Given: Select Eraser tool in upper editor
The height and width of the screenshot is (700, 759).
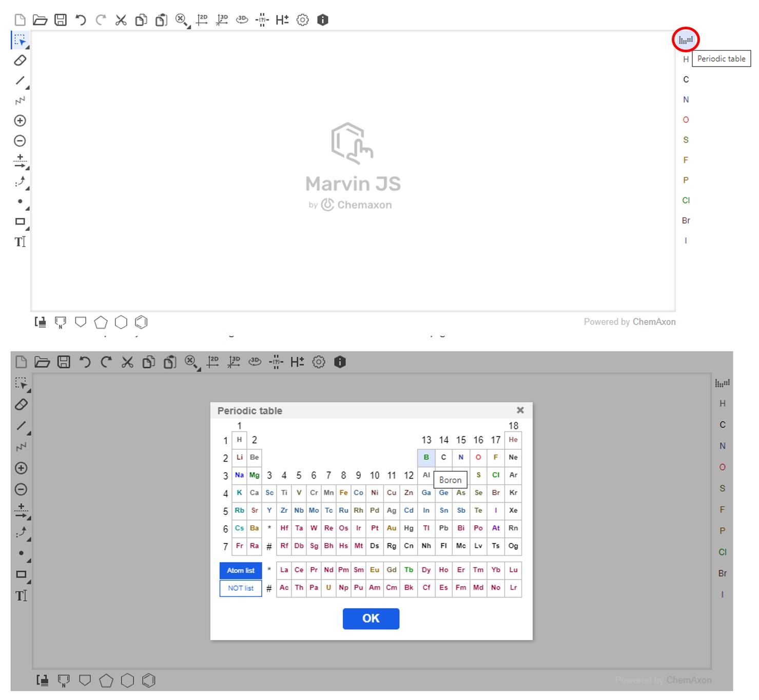Looking at the screenshot, I should pos(20,60).
